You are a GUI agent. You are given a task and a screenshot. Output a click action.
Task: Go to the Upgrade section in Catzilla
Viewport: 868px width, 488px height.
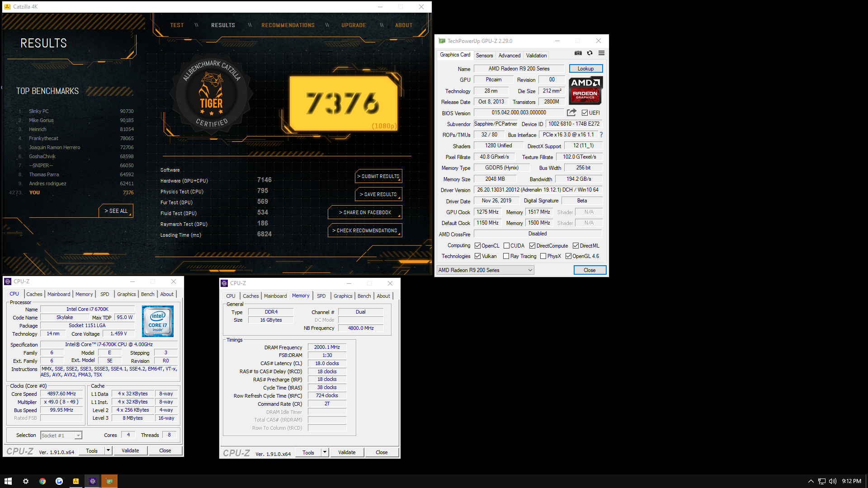point(354,25)
